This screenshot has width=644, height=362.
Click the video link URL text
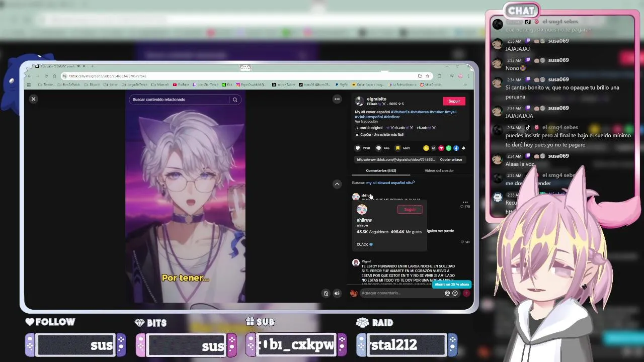[395, 160]
